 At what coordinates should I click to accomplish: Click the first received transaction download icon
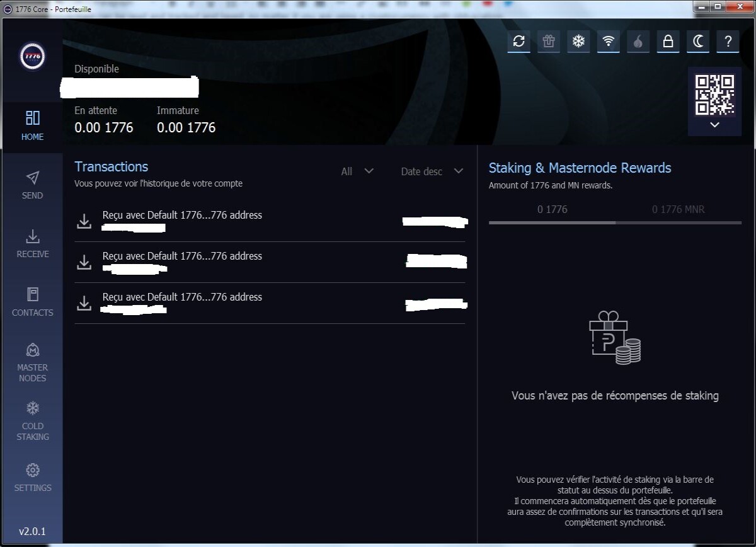(84, 221)
